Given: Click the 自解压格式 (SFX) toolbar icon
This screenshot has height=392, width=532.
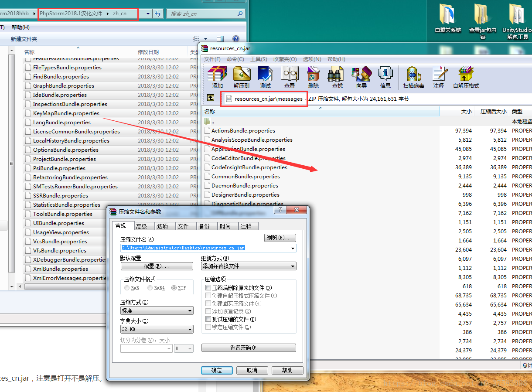Looking at the screenshot, I should (466, 77).
